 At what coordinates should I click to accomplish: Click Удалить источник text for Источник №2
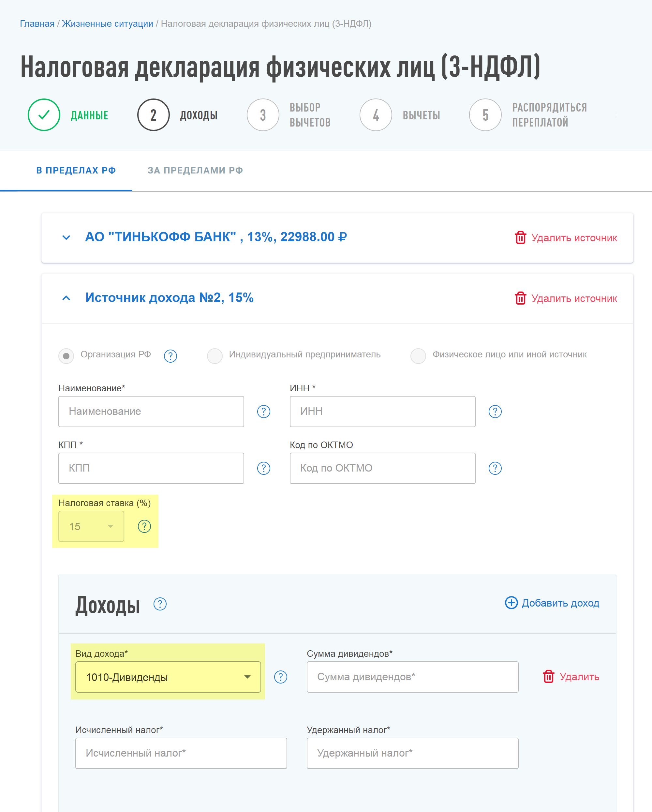tap(574, 299)
